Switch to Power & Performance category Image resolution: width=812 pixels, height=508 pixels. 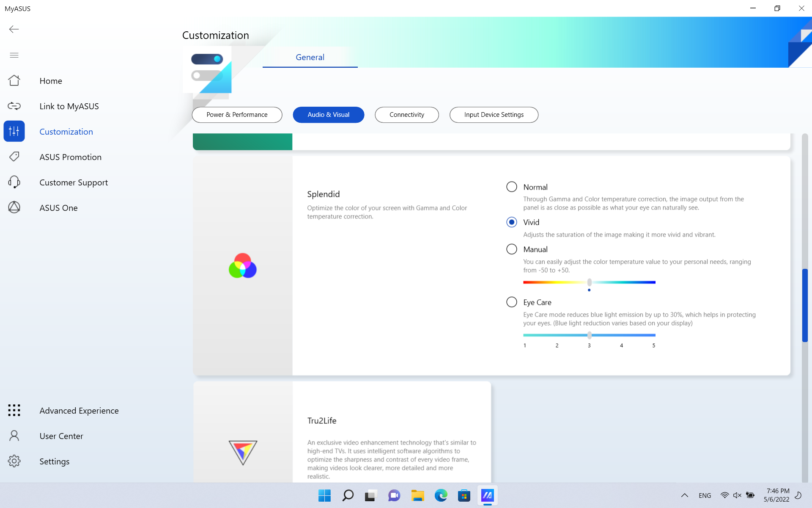[x=237, y=115]
